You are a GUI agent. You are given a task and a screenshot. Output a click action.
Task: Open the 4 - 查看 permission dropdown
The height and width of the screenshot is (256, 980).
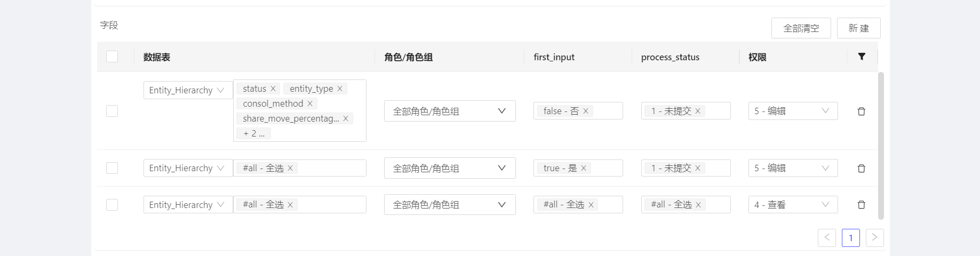[792, 205]
